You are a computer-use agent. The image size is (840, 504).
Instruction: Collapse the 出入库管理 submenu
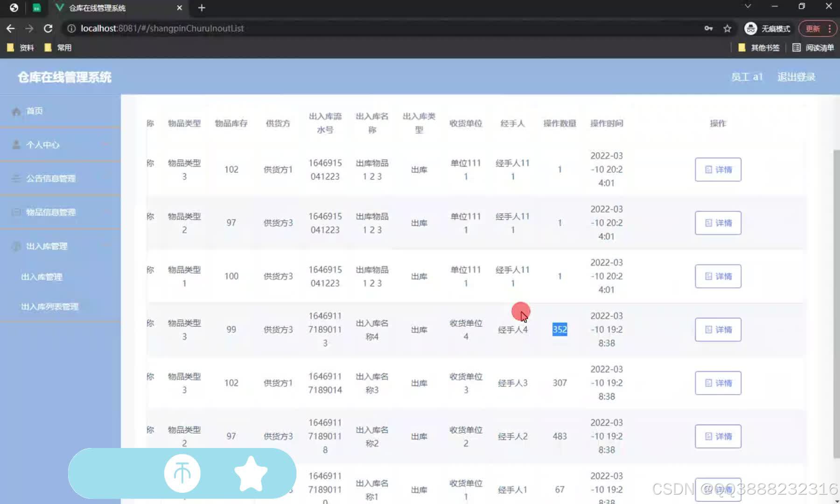point(105,246)
